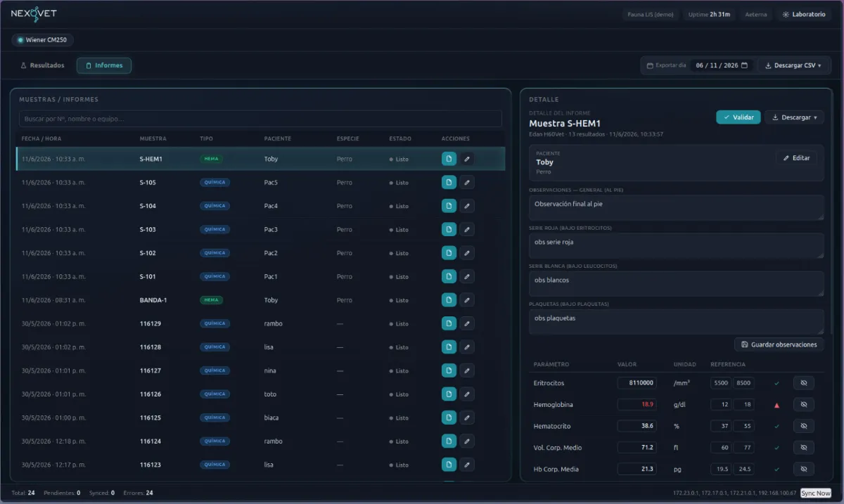The height and width of the screenshot is (504, 844).
Task: Open report document icon for S-105
Action: (449, 183)
